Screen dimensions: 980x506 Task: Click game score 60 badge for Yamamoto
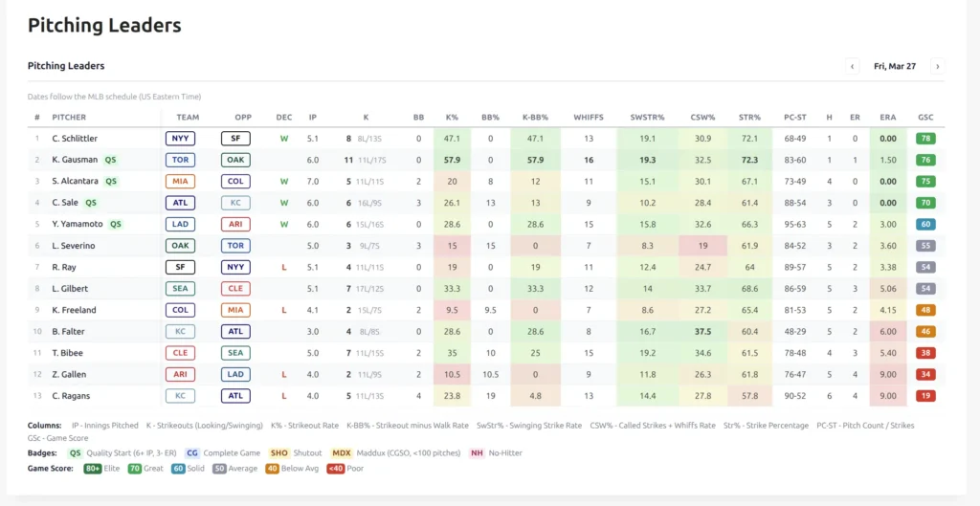[925, 224]
